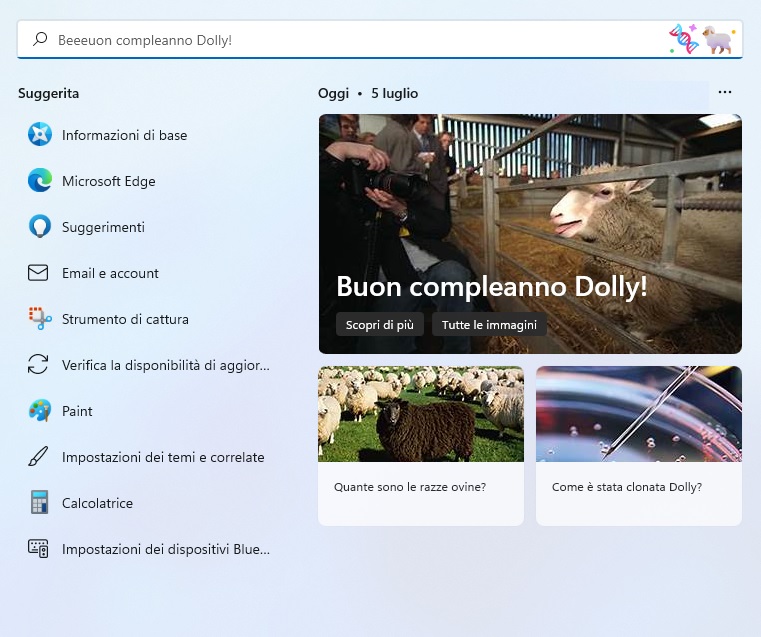
Task: Select 'Verifica la disponibilità di aggior...' text
Action: [x=165, y=365]
